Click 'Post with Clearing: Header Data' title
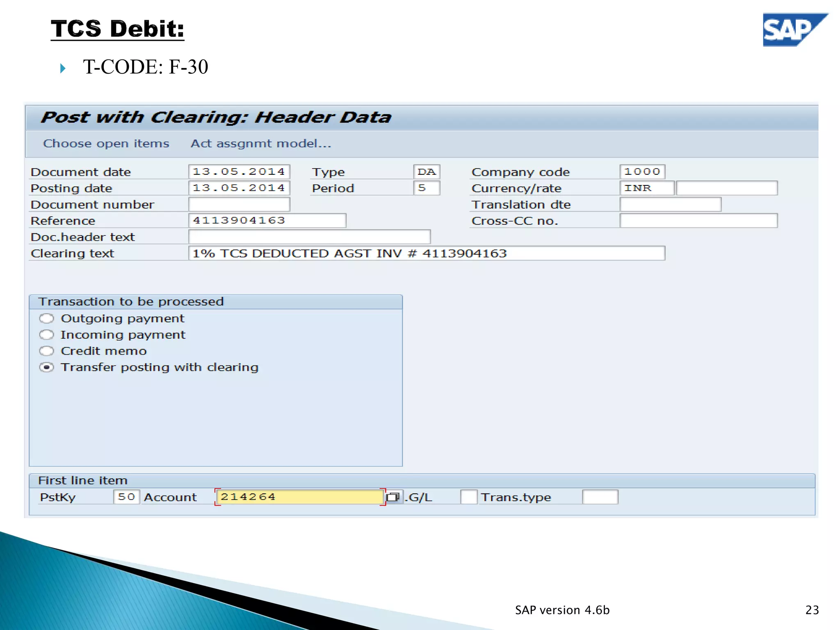 tap(216, 117)
